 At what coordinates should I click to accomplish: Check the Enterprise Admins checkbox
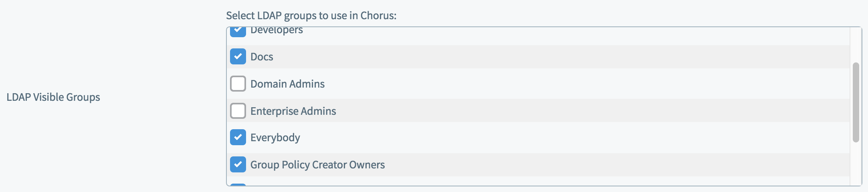coord(238,111)
